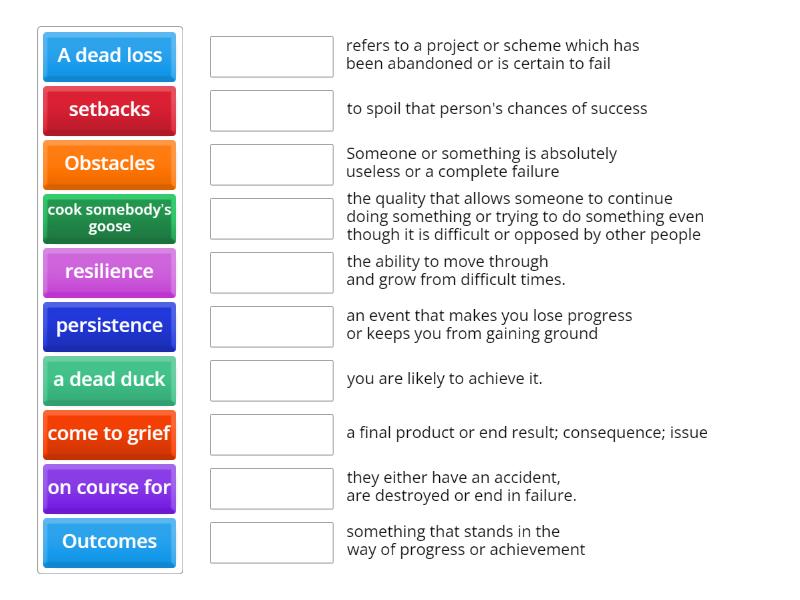Select the 'a dead duck' tile
Image resolution: width=800 pixels, height=600 pixels.
[108, 380]
